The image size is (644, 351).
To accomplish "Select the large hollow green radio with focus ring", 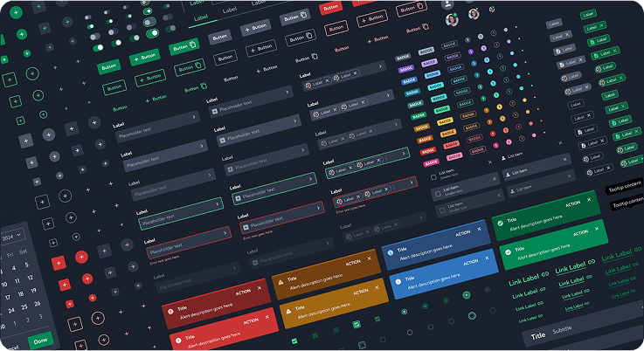I will tap(472, 315).
